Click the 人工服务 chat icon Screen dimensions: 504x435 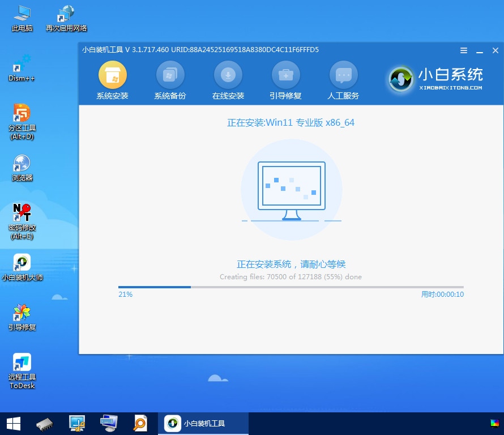point(343,75)
